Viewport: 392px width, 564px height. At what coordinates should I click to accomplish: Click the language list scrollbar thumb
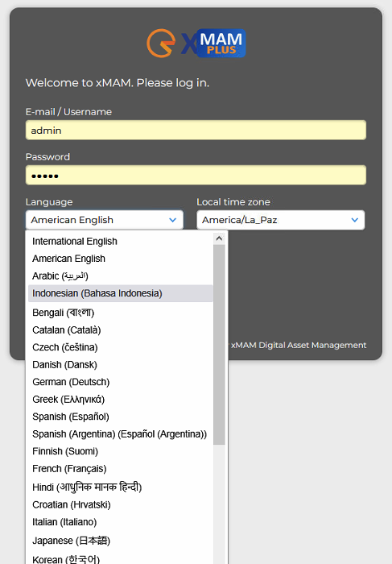(x=219, y=345)
